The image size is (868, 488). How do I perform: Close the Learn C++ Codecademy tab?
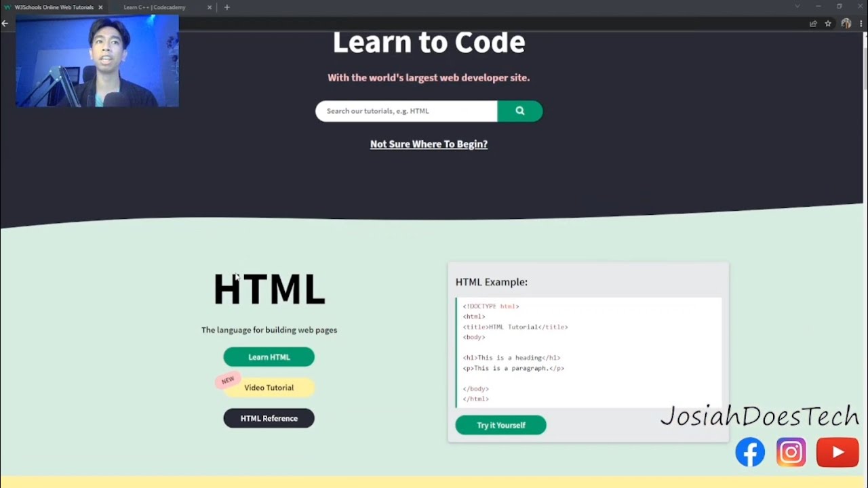210,7
